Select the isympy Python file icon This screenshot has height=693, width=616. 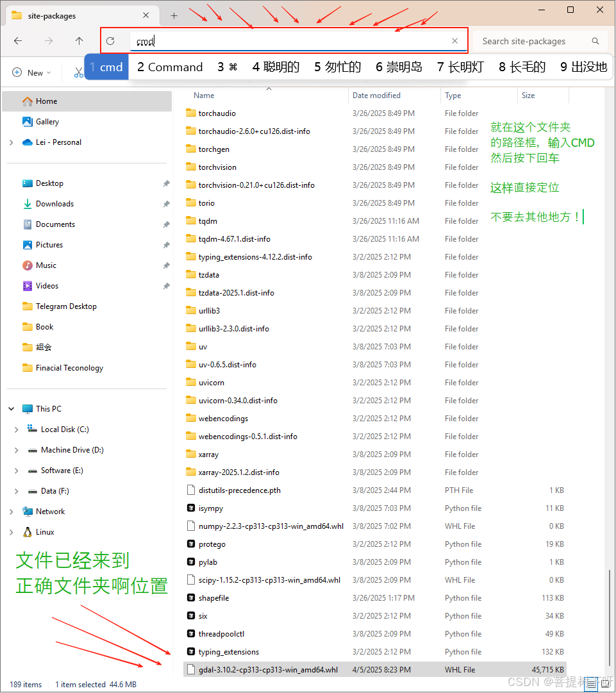click(x=191, y=508)
